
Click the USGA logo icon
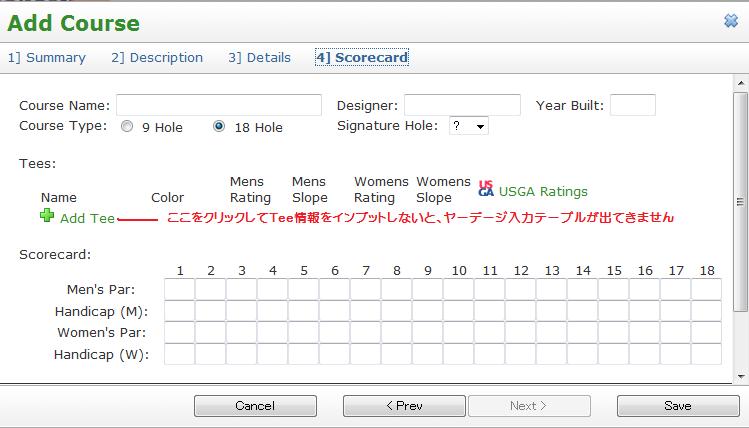coord(486,189)
